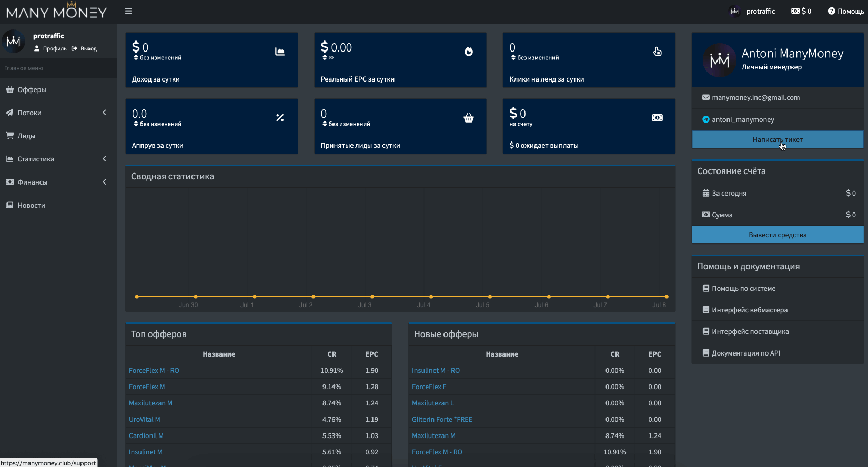Click the protraffic username in top bar
The image size is (868, 467).
pos(761,11)
